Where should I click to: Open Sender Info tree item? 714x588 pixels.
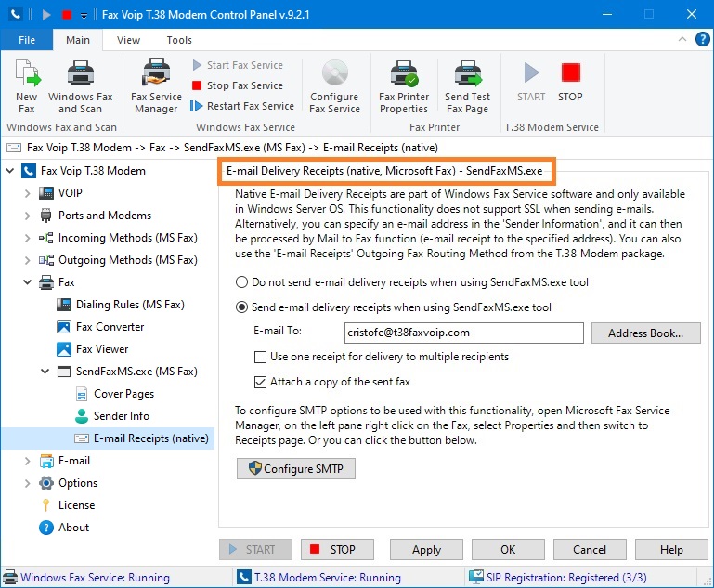pyautogui.click(x=121, y=416)
